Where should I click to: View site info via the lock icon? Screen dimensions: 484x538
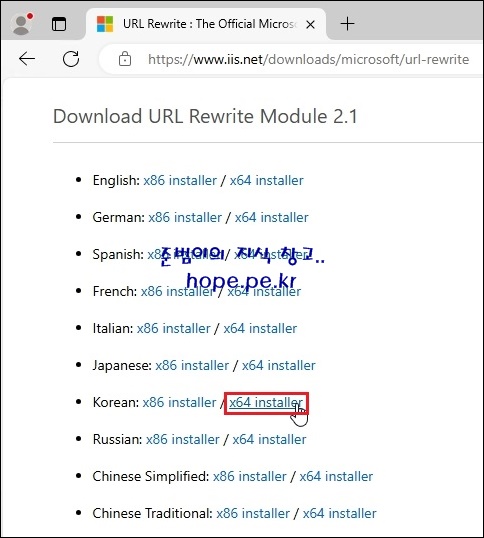click(x=125, y=59)
